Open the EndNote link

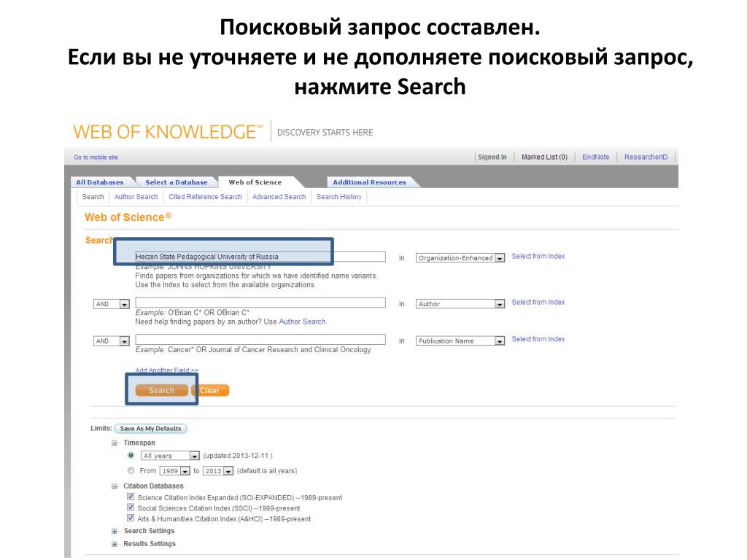(x=595, y=157)
